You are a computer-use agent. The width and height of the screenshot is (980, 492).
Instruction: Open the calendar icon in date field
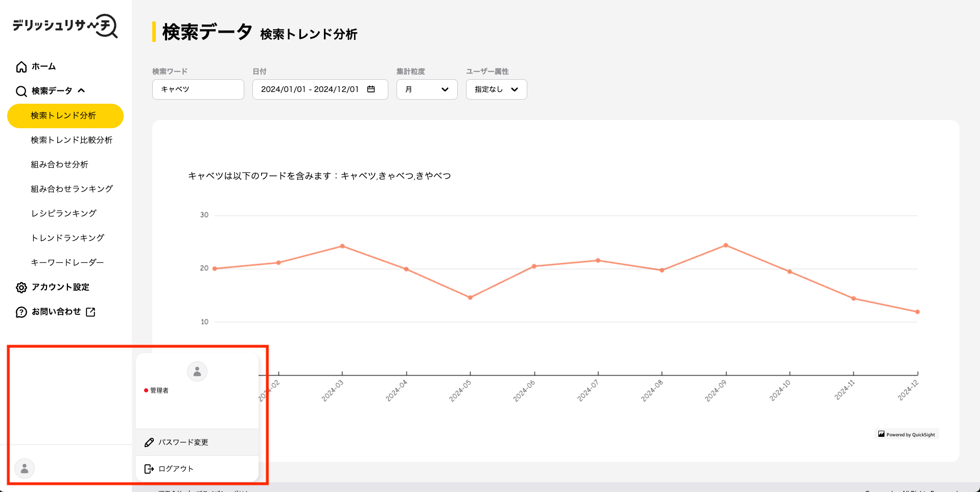tap(371, 89)
